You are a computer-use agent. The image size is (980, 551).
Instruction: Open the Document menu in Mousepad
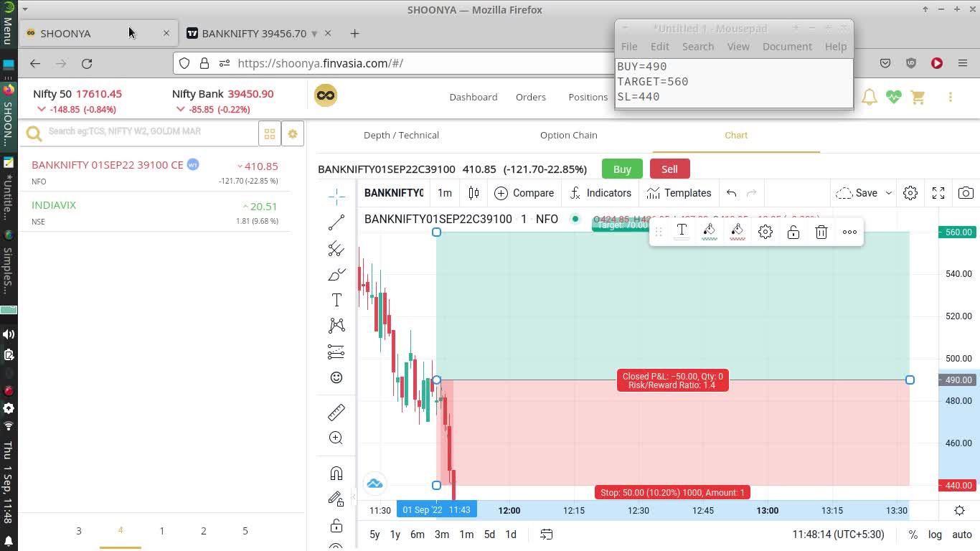click(x=787, y=47)
